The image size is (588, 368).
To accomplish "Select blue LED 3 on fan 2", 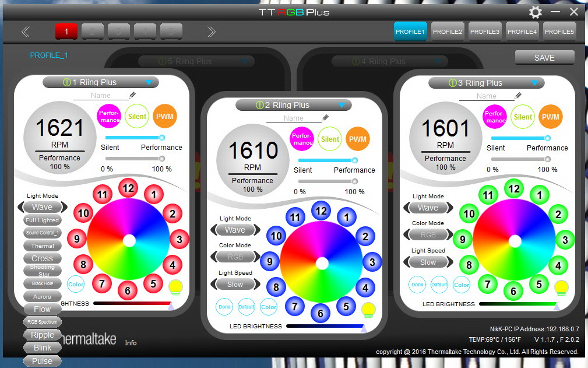I will coord(372,262).
